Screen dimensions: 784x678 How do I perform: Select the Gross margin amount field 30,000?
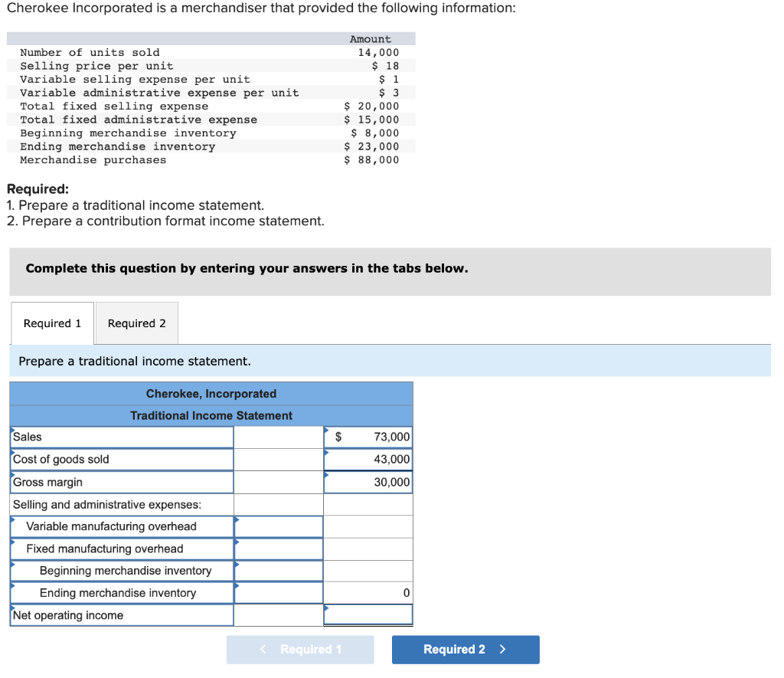(x=368, y=482)
